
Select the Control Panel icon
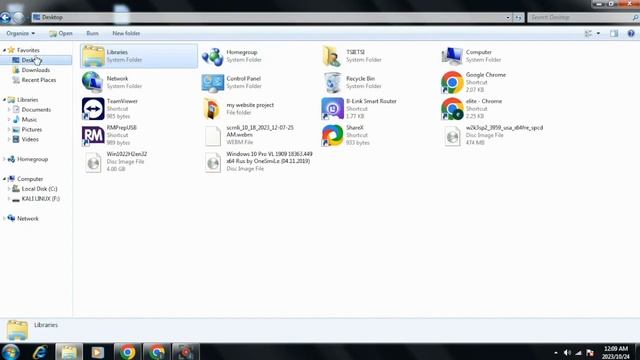[212, 82]
